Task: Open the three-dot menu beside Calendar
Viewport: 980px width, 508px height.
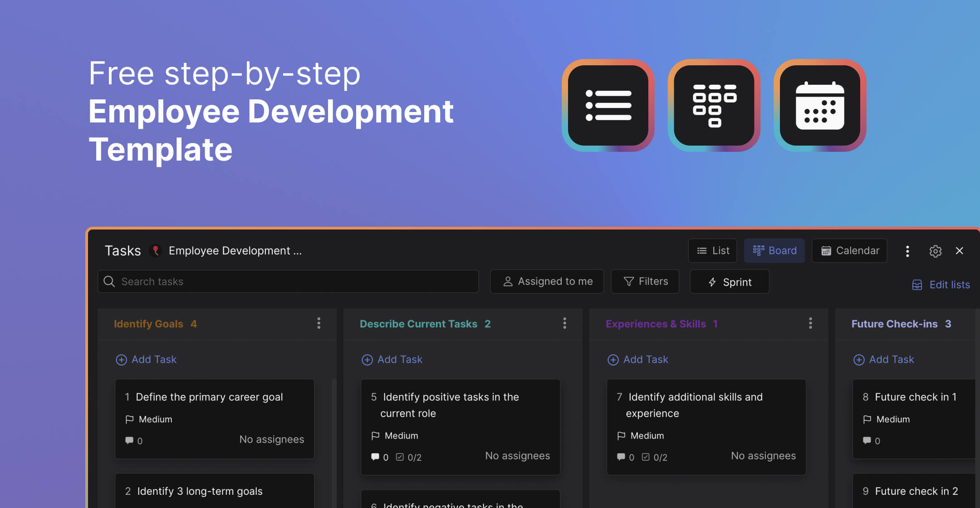Action: click(907, 251)
